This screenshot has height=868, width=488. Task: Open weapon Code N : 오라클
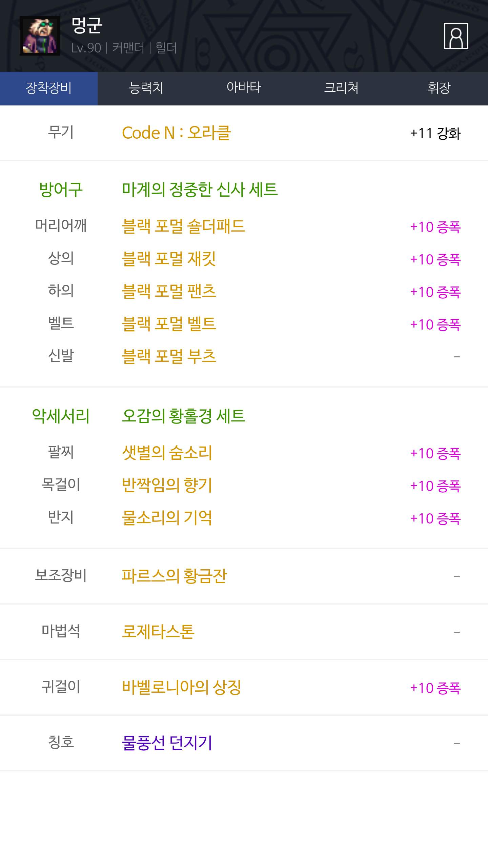pyautogui.click(x=176, y=133)
